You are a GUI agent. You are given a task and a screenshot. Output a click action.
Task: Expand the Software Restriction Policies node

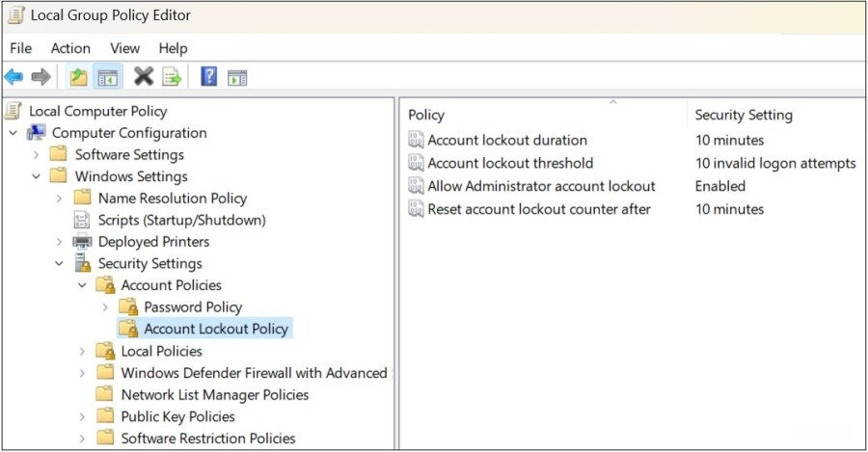(x=82, y=439)
